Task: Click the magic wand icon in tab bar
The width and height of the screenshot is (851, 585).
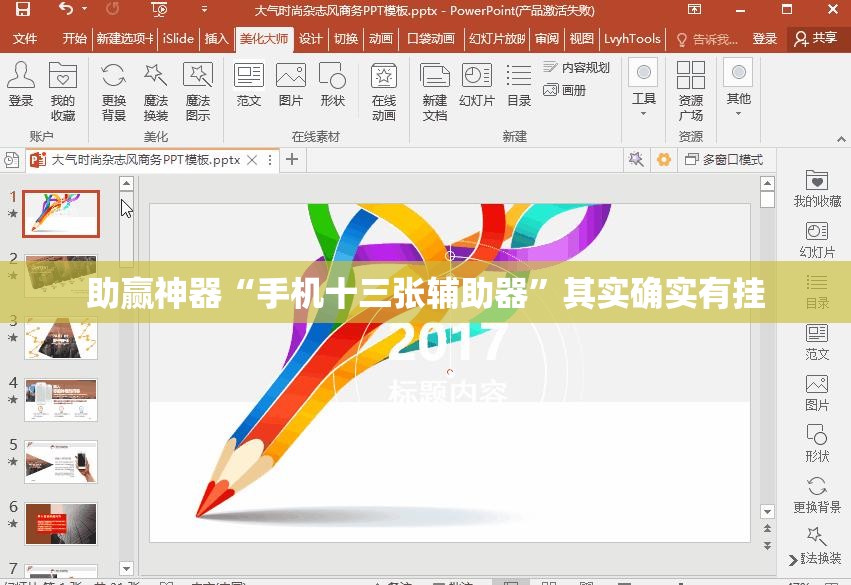Action: coord(636,160)
